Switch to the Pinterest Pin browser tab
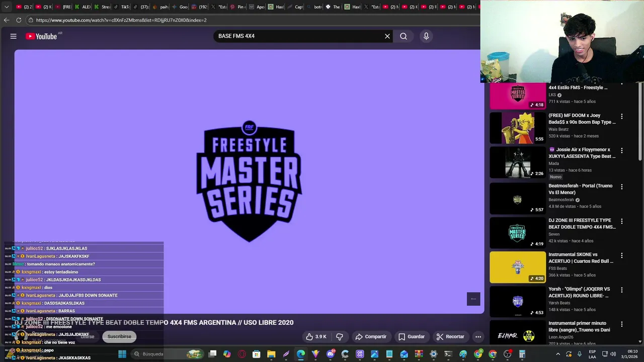The image size is (644, 362). [x=237, y=7]
